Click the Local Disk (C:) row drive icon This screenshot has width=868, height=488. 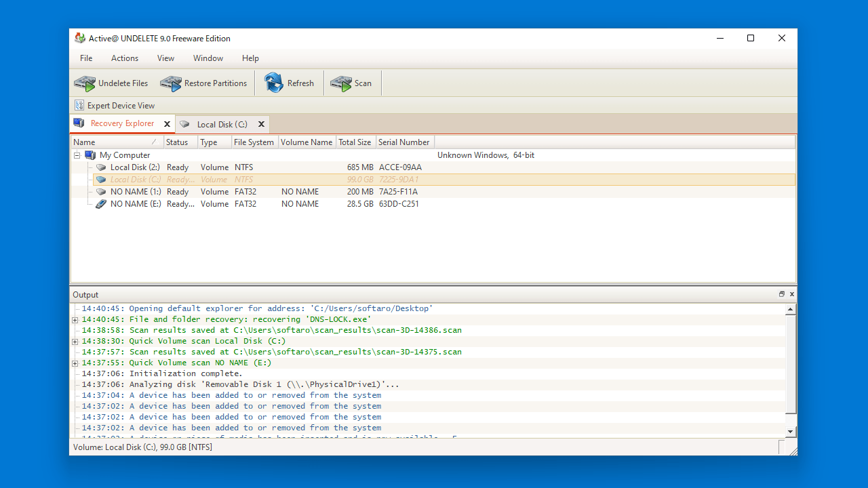[x=101, y=180]
